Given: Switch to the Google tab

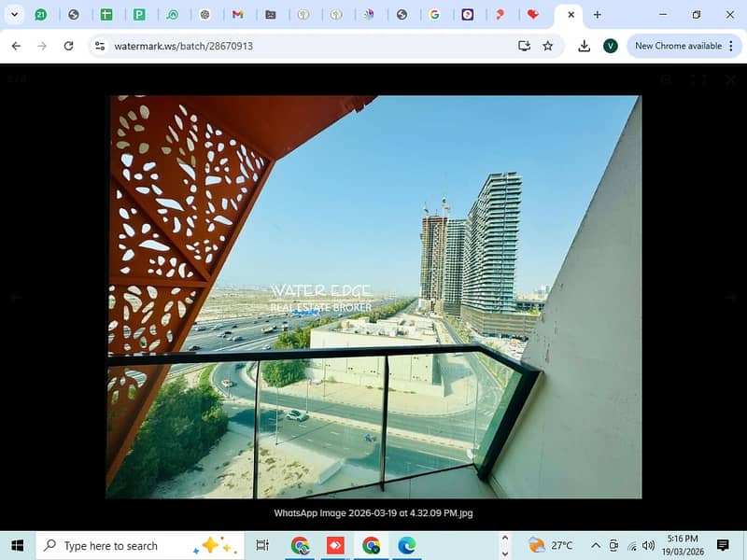Looking at the screenshot, I should pyautogui.click(x=434, y=15).
